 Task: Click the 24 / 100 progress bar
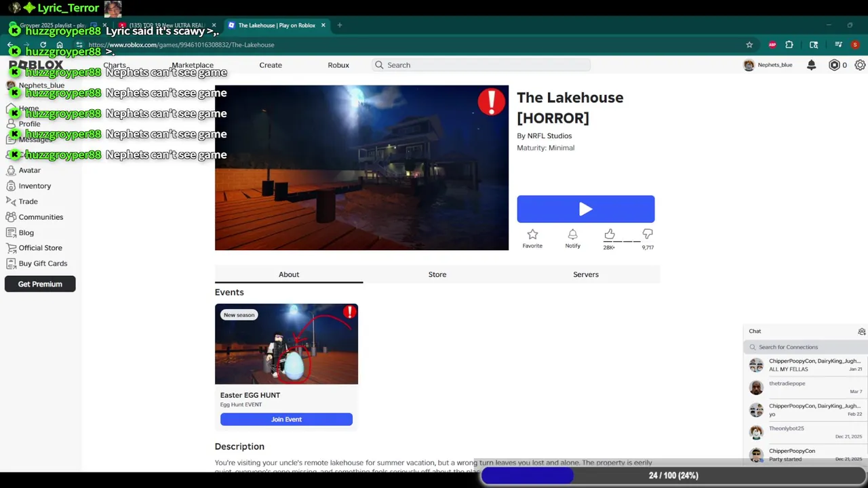click(x=673, y=476)
